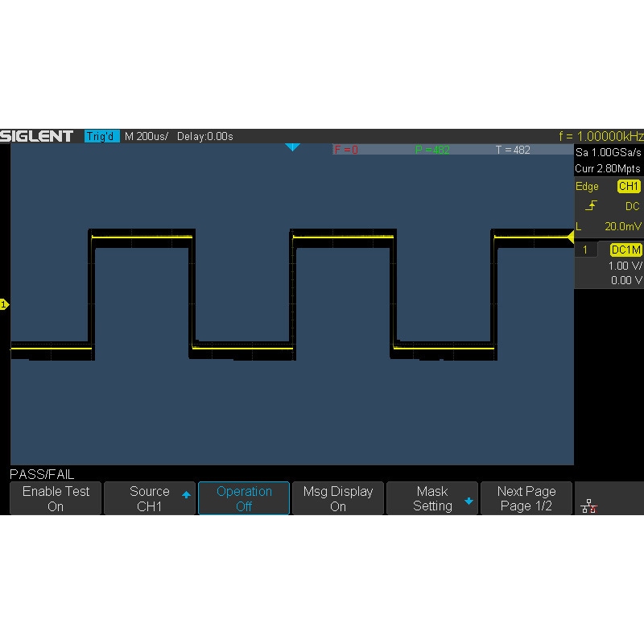This screenshot has width=644, height=644.
Task: Go to Next Page of menu
Action: (x=526, y=498)
